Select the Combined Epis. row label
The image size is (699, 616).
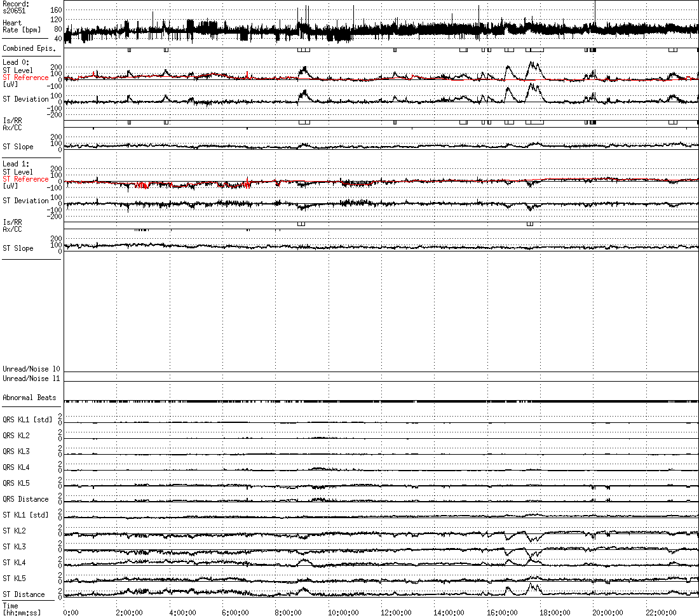29,48
